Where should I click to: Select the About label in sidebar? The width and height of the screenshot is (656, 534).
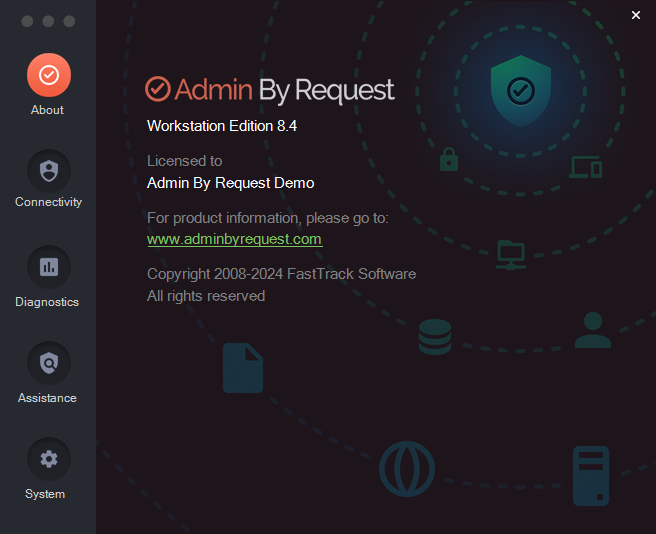[x=47, y=110]
